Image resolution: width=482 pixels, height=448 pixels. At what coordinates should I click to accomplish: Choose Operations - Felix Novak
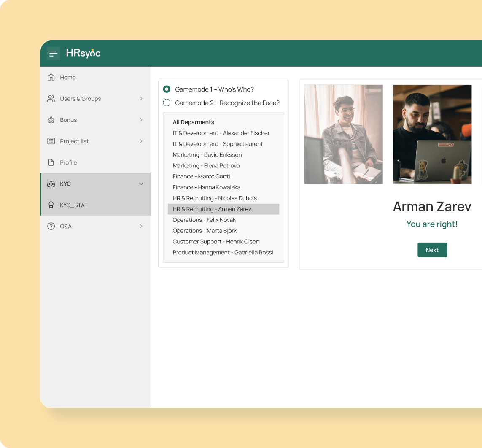[223, 220]
